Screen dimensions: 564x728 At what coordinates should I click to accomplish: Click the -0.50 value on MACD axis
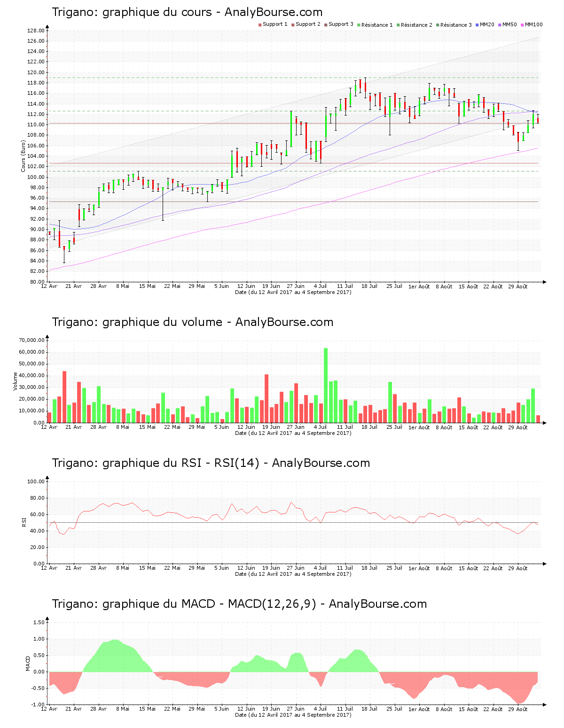38,688
